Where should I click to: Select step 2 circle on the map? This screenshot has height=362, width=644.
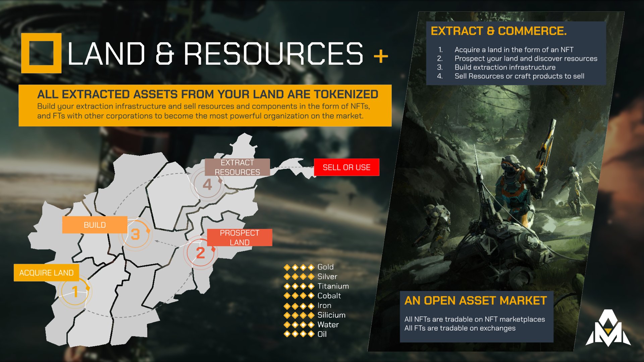[200, 253]
